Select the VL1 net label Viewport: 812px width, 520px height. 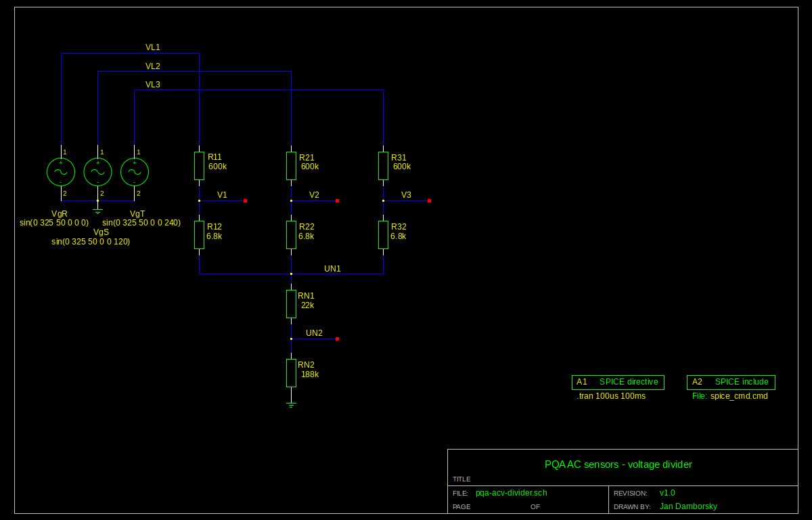(153, 47)
